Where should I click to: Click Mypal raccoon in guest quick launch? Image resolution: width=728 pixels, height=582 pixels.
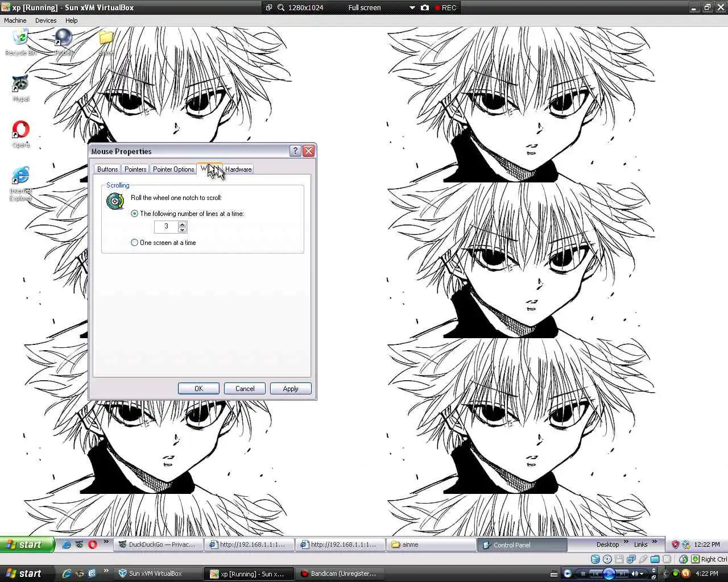pos(80,544)
